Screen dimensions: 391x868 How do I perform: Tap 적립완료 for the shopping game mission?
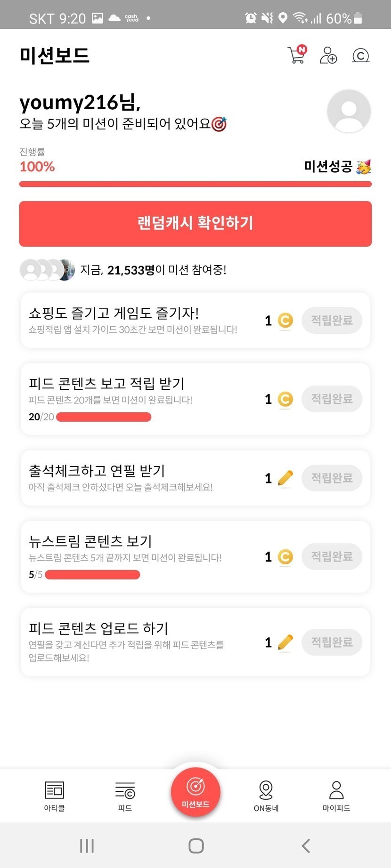(x=332, y=321)
